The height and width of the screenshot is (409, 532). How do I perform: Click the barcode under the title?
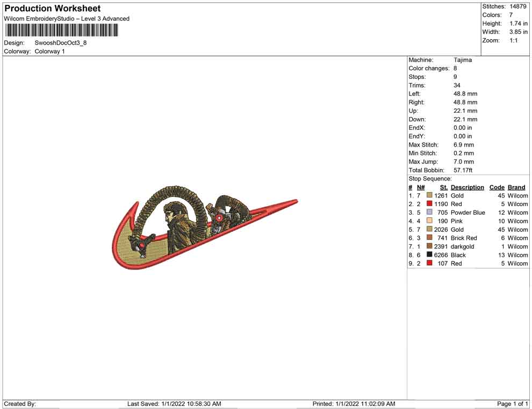61,30
